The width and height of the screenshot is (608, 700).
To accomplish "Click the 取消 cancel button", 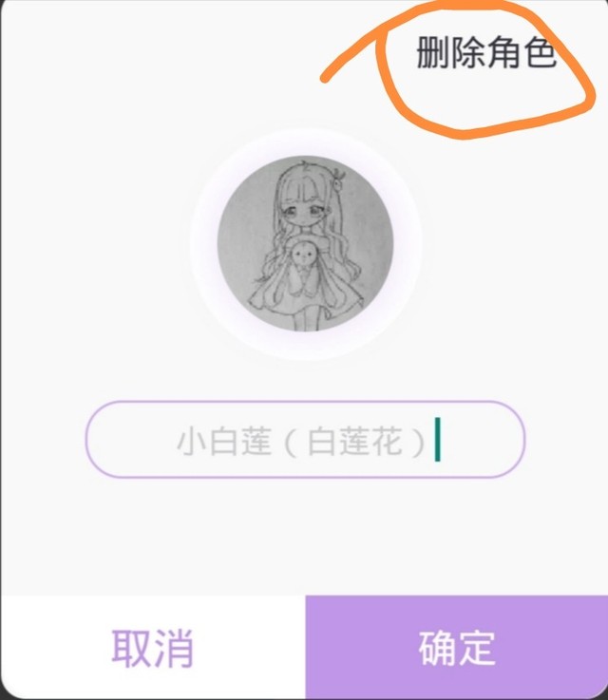I will point(153,648).
